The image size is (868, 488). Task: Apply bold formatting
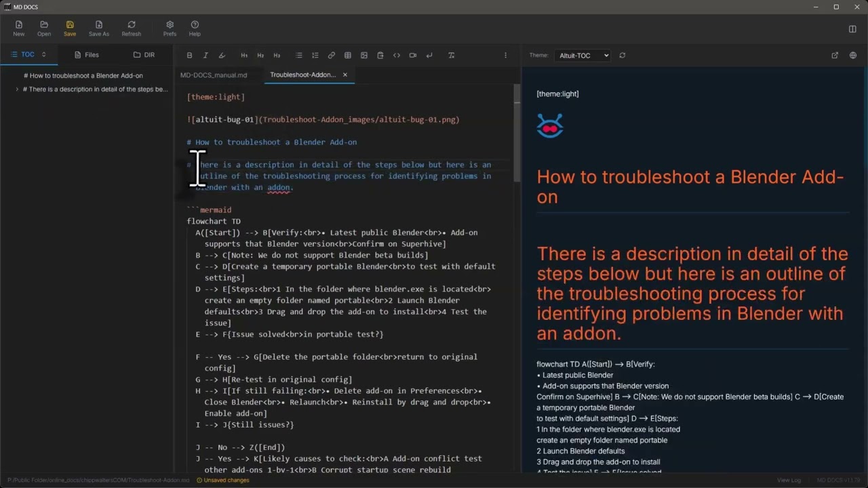coord(189,56)
